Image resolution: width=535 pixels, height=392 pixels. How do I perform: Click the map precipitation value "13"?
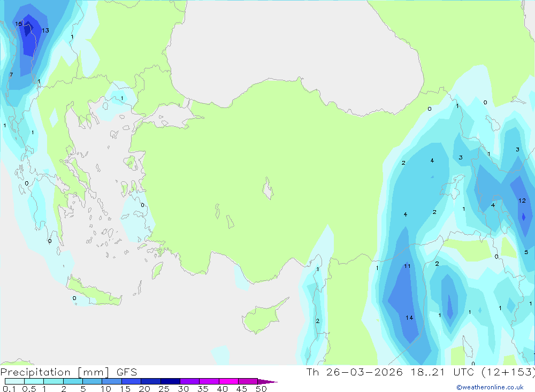click(45, 30)
